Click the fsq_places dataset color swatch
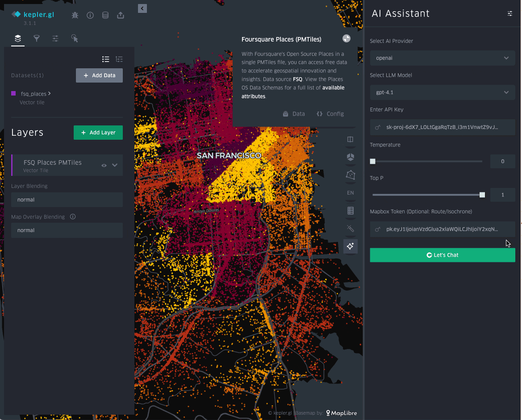 point(13,94)
